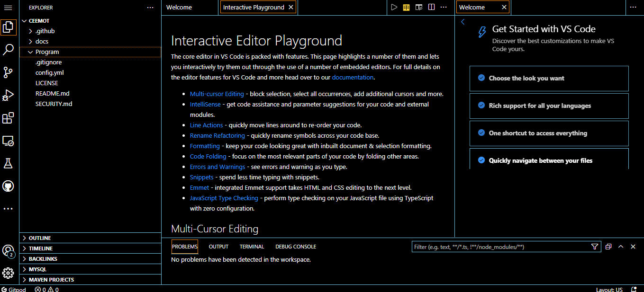Show additional views via activity bar ellipsis

pos(8,209)
